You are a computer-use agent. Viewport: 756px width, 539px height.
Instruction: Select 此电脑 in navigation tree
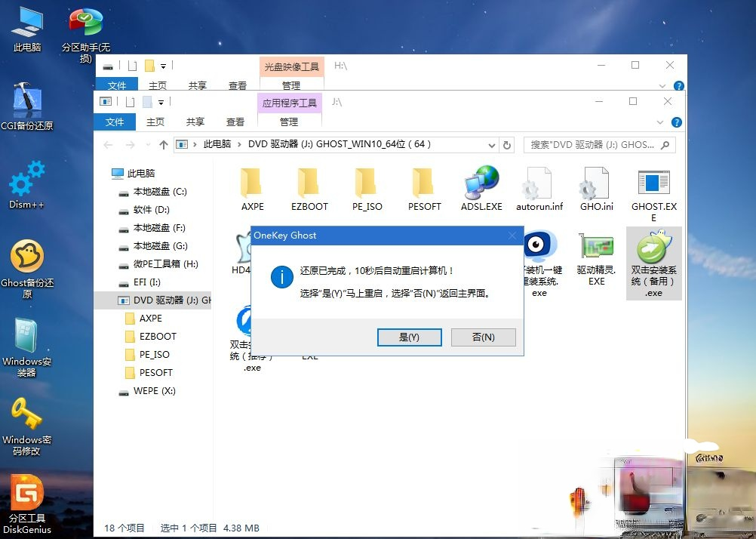point(133,173)
